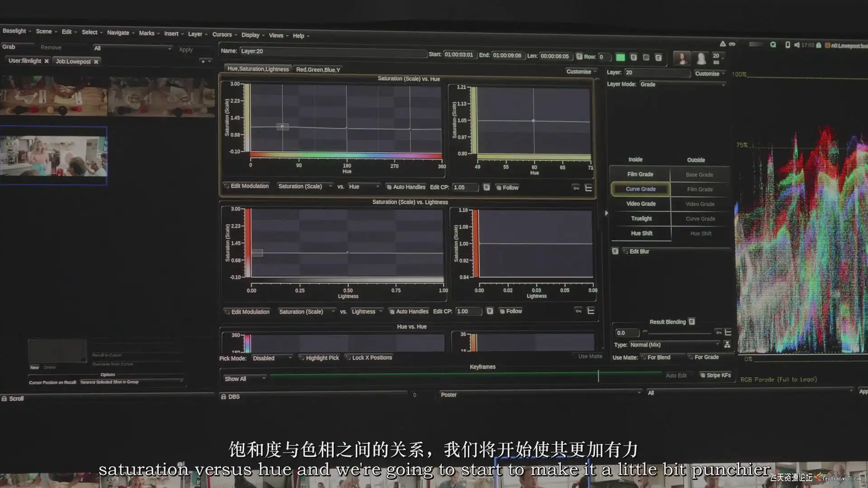Screen dimensions: 868x488
Task: Switch to the Red,Green,Blue,Y tab
Action: click(318, 70)
